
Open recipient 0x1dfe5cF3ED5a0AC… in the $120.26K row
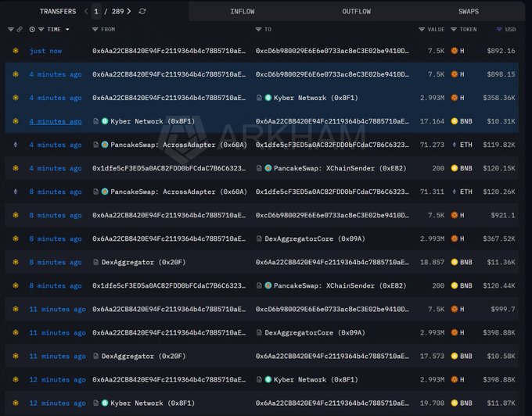click(x=332, y=192)
